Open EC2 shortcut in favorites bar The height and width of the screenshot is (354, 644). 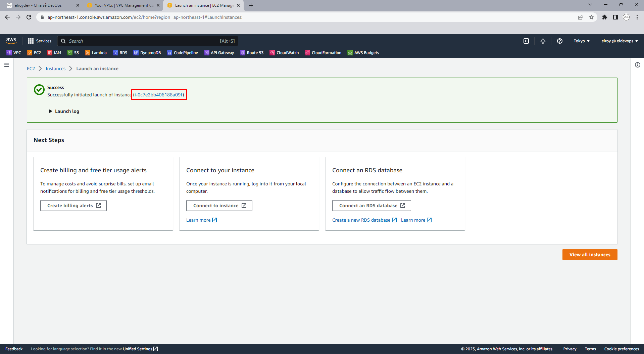click(34, 53)
